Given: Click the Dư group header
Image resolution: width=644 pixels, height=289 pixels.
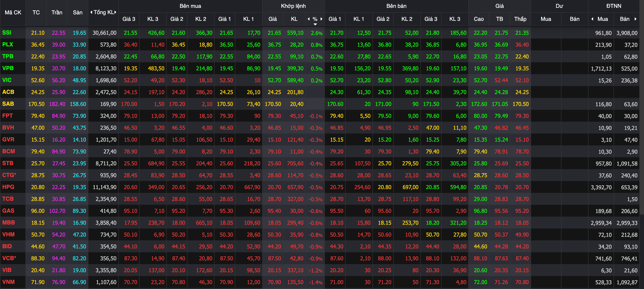Looking at the screenshot, I should coord(559,6).
